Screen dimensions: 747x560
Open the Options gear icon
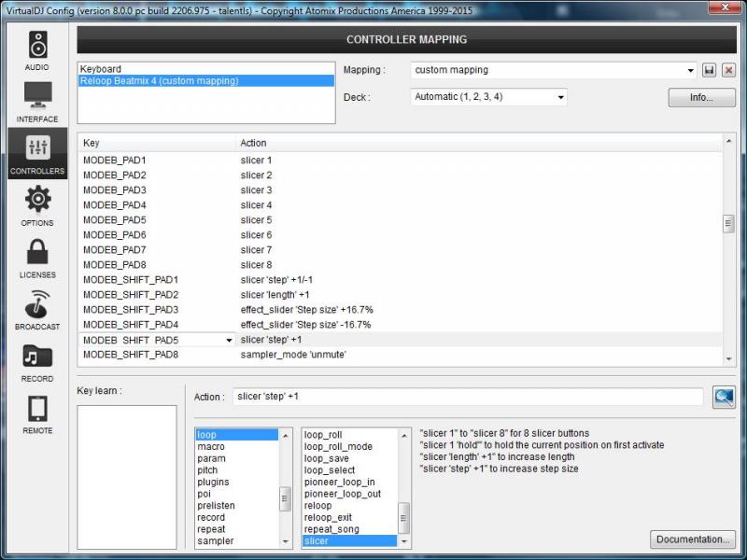click(x=37, y=199)
